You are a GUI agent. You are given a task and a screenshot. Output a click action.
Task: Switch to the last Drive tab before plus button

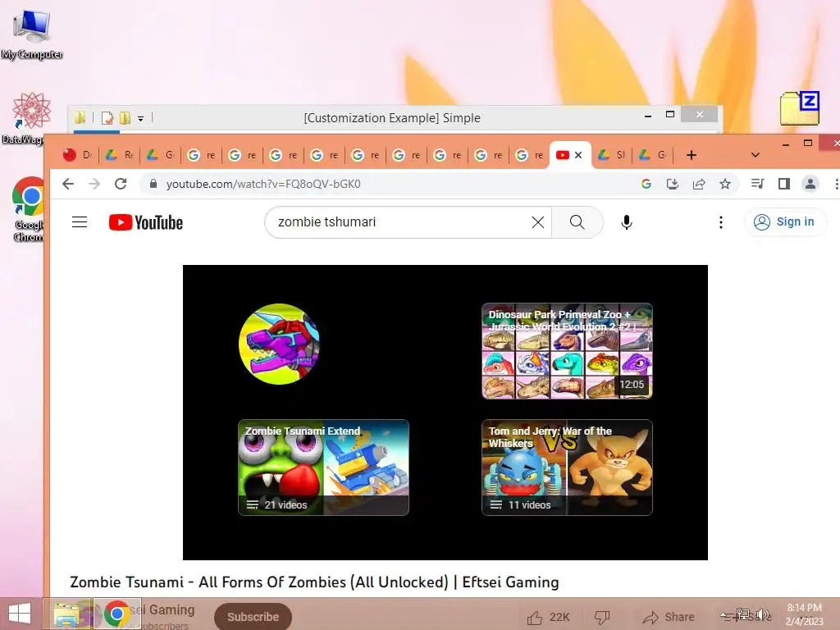tap(654, 155)
